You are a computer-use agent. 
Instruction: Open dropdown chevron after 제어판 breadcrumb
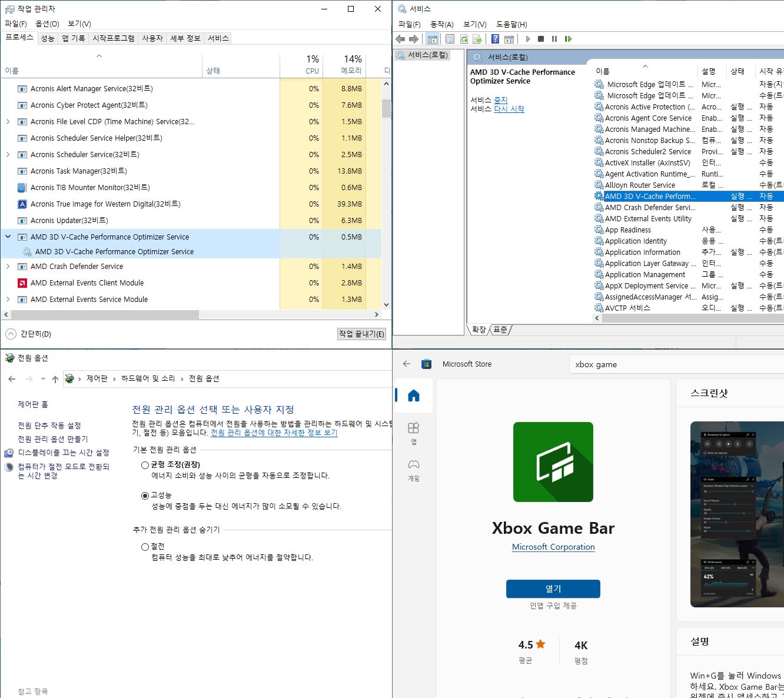(114, 379)
